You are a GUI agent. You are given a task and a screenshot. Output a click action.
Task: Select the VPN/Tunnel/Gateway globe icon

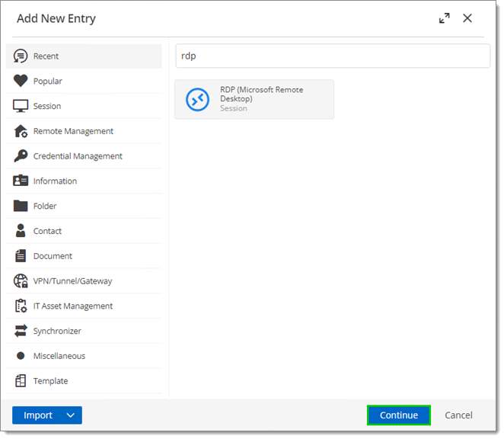click(21, 280)
